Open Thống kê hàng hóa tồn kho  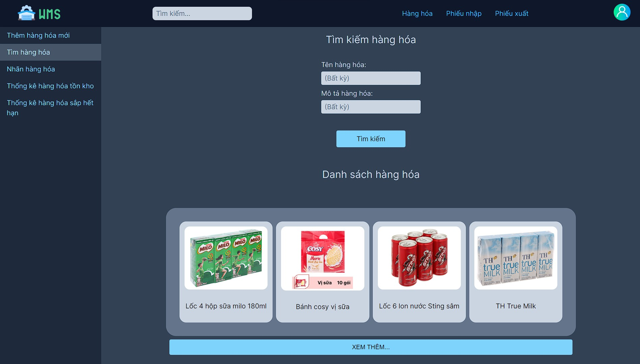pyautogui.click(x=50, y=86)
